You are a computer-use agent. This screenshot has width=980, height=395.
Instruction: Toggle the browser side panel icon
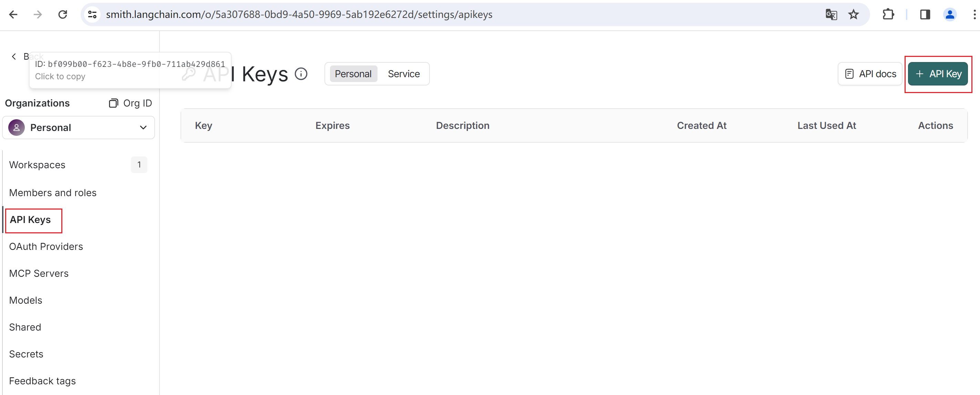point(925,14)
